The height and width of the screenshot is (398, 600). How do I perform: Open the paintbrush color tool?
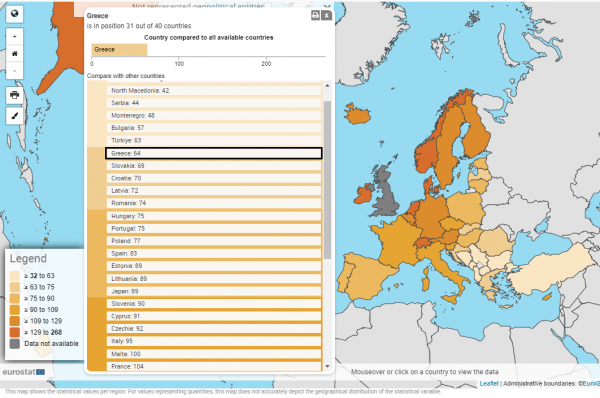coord(15,116)
